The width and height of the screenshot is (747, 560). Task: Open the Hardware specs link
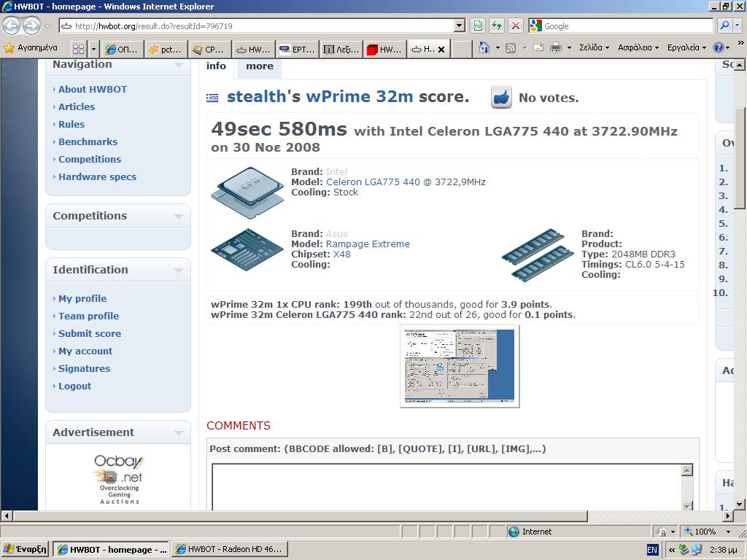pos(97,176)
